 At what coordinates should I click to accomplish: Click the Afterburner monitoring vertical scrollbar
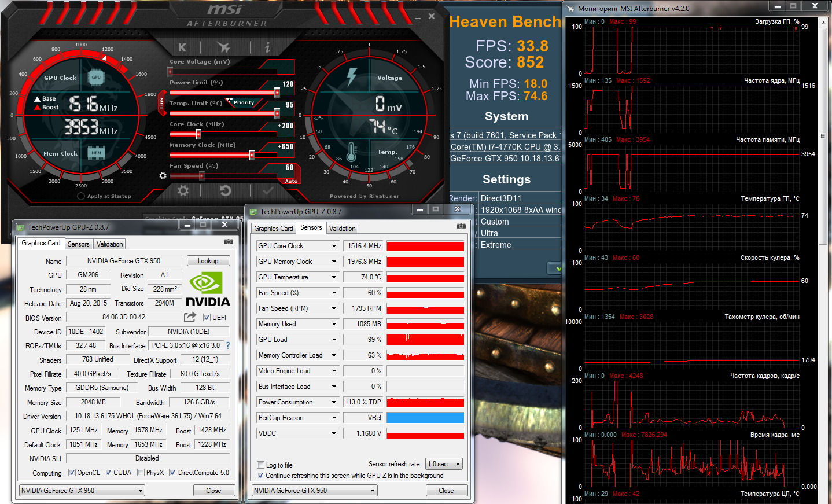click(824, 136)
